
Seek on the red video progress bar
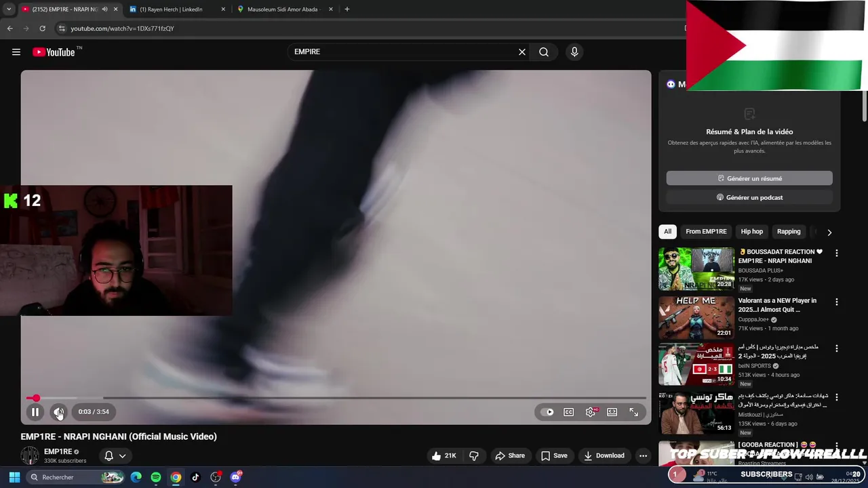336,399
